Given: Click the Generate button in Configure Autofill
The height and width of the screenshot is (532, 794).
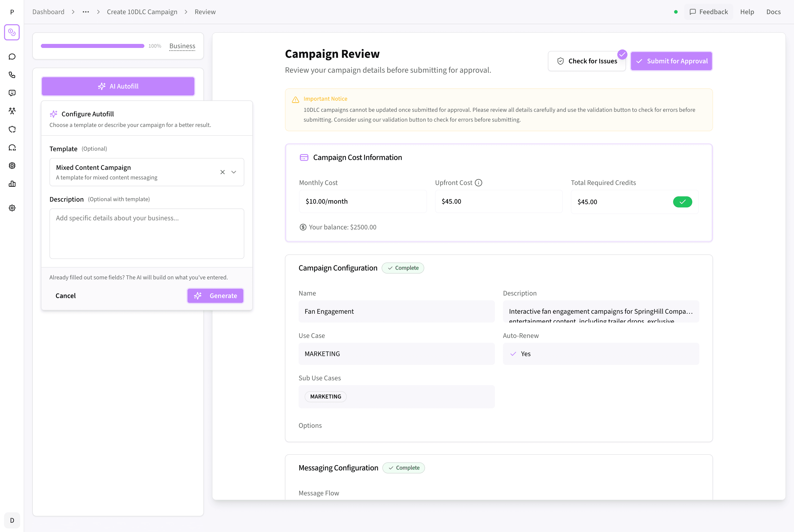Looking at the screenshot, I should coord(215,296).
